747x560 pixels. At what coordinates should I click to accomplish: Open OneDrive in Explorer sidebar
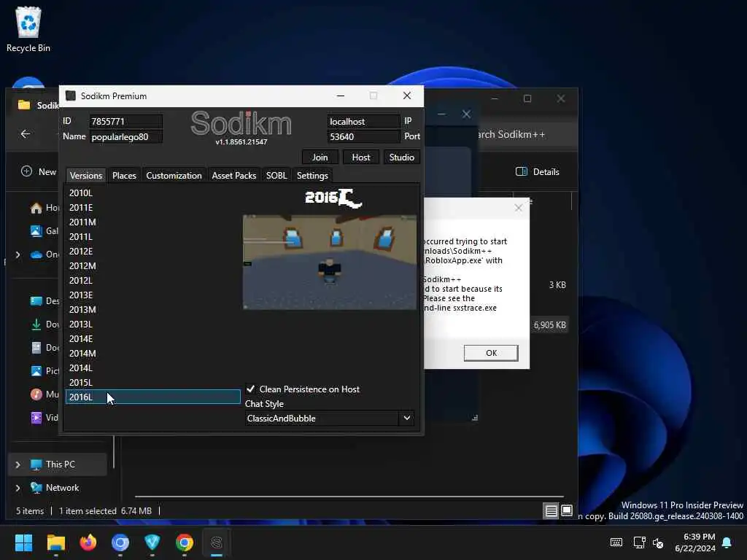[x=44, y=254]
